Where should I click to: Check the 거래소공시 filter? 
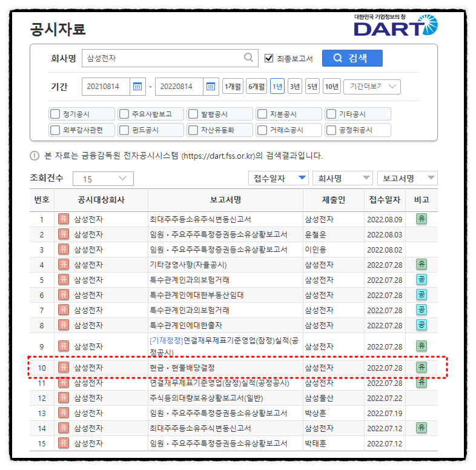262,130
